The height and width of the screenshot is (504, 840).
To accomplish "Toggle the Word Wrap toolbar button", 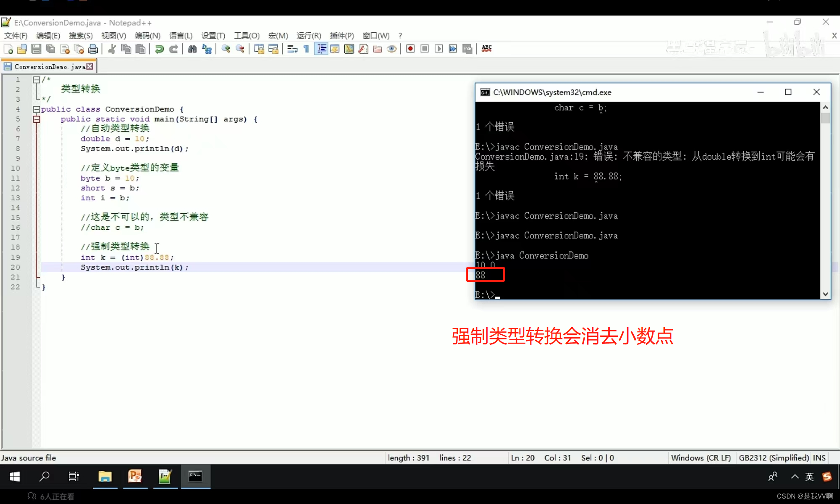I will tap(292, 49).
